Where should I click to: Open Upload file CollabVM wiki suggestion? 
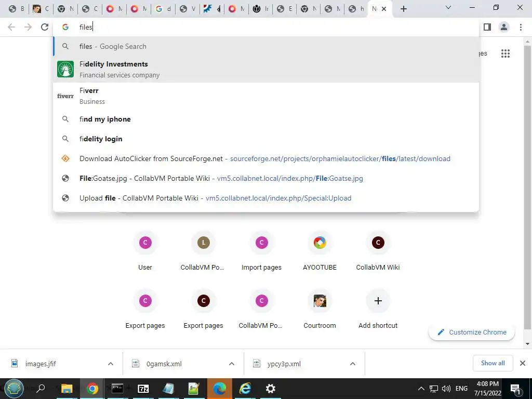point(266,198)
